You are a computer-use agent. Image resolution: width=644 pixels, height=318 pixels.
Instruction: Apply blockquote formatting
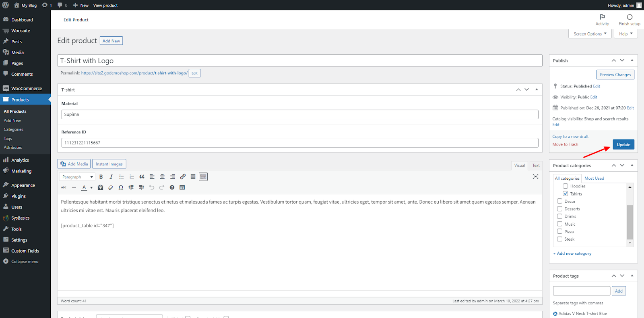(142, 177)
